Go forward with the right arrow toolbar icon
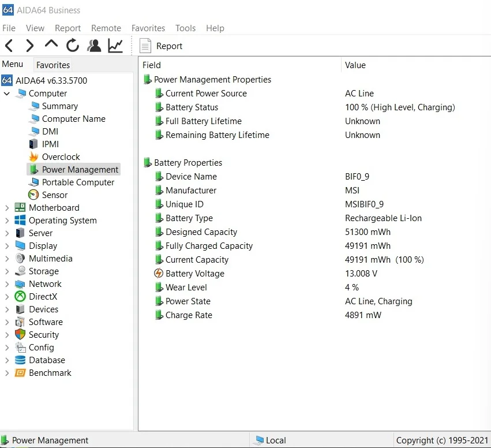The width and height of the screenshot is (491, 448). point(29,46)
